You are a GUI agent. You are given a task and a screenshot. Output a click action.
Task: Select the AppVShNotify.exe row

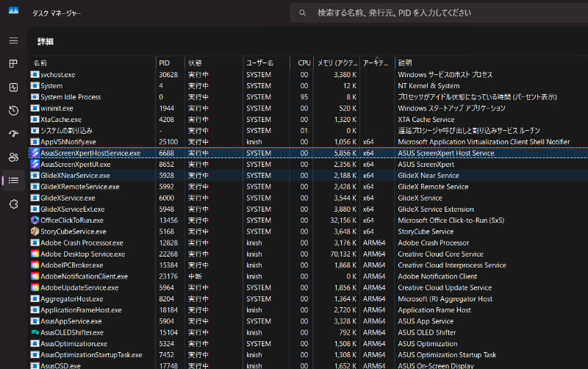click(309, 142)
